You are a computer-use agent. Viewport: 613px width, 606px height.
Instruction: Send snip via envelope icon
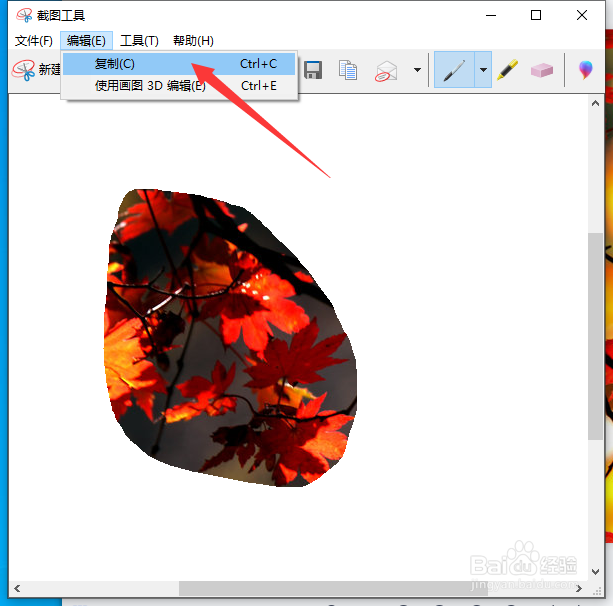(x=386, y=71)
